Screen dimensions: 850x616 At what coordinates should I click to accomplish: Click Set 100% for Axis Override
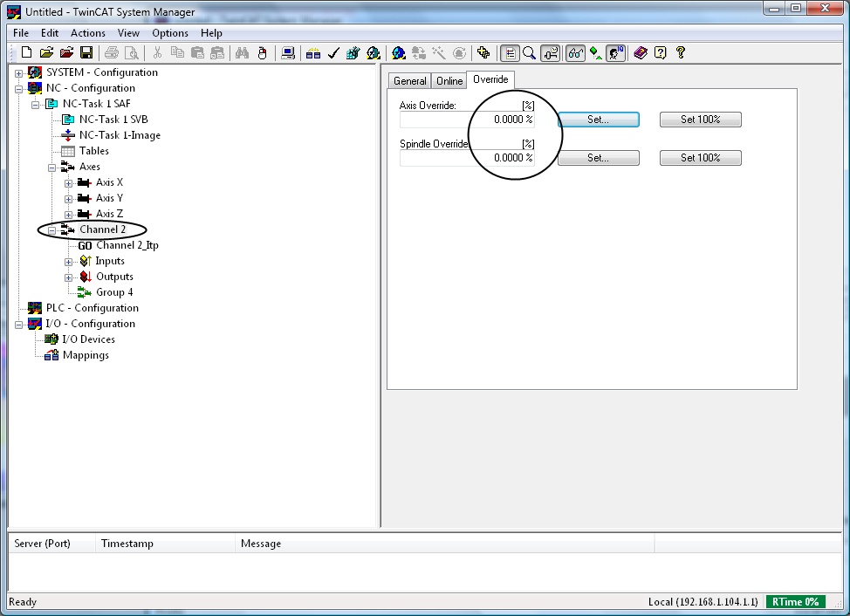(x=701, y=120)
